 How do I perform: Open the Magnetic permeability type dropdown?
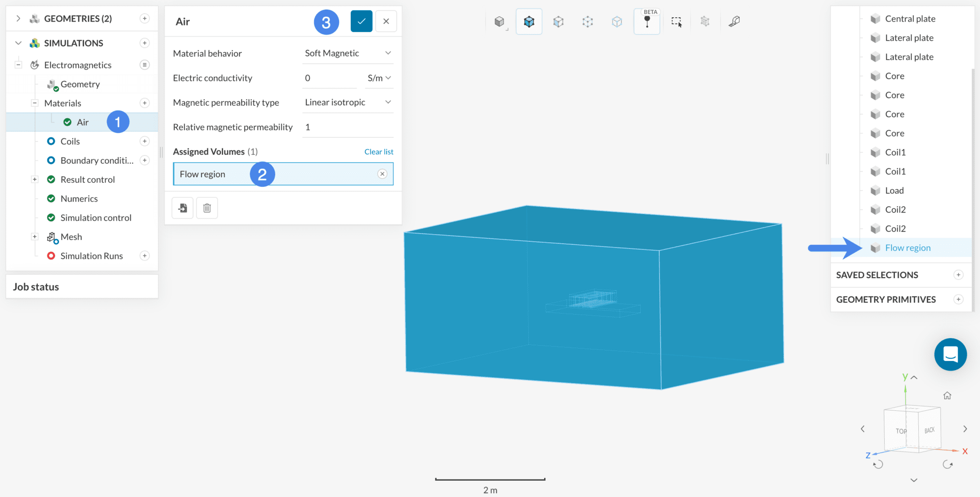coord(347,102)
